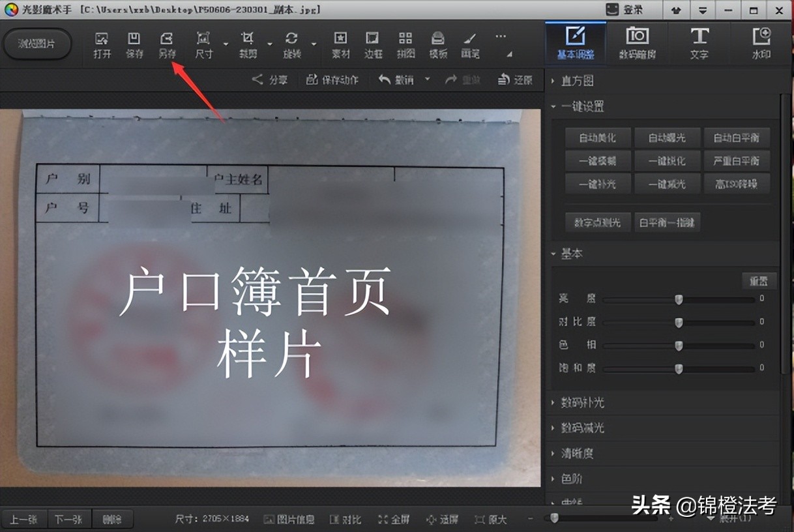The height and width of the screenshot is (532, 794).
Task: Click the 图片信息 image info icon
Action: (289, 520)
